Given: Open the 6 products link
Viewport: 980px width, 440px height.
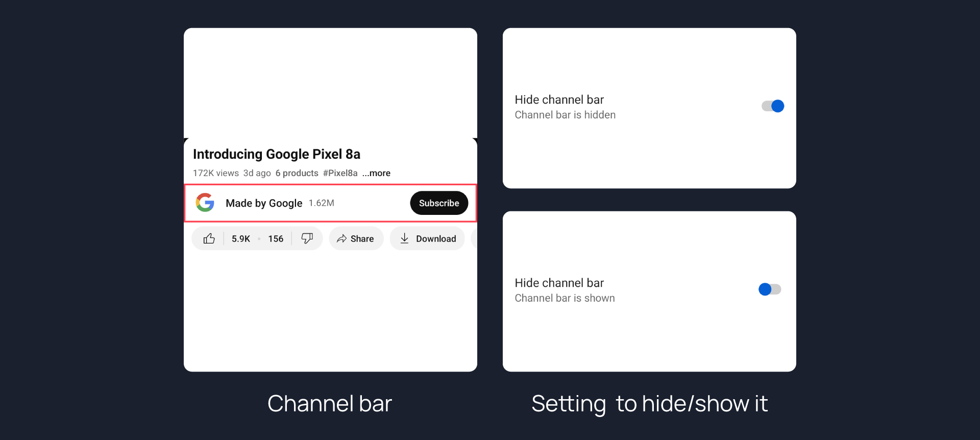Looking at the screenshot, I should click(x=297, y=173).
